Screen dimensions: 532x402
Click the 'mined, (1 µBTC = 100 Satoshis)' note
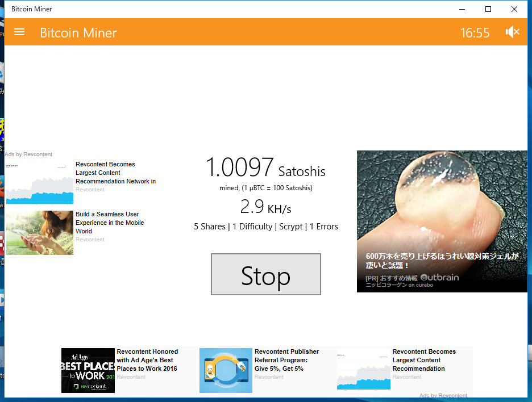[265, 188]
